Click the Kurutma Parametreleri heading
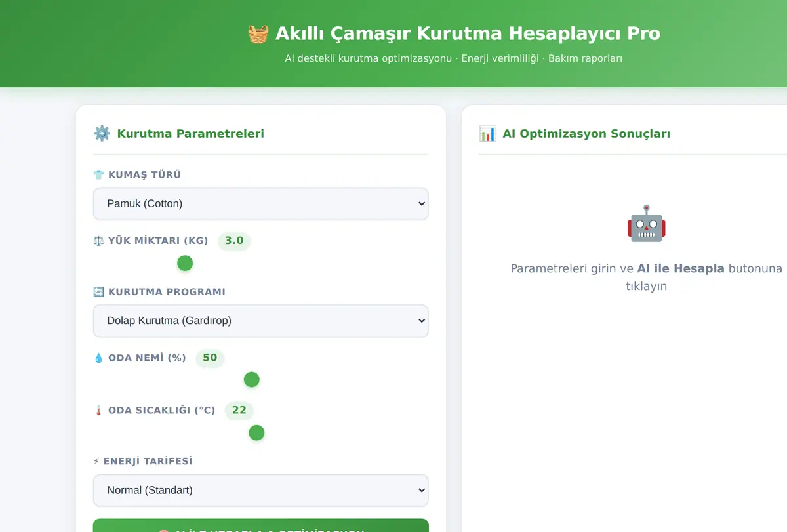 coord(191,134)
